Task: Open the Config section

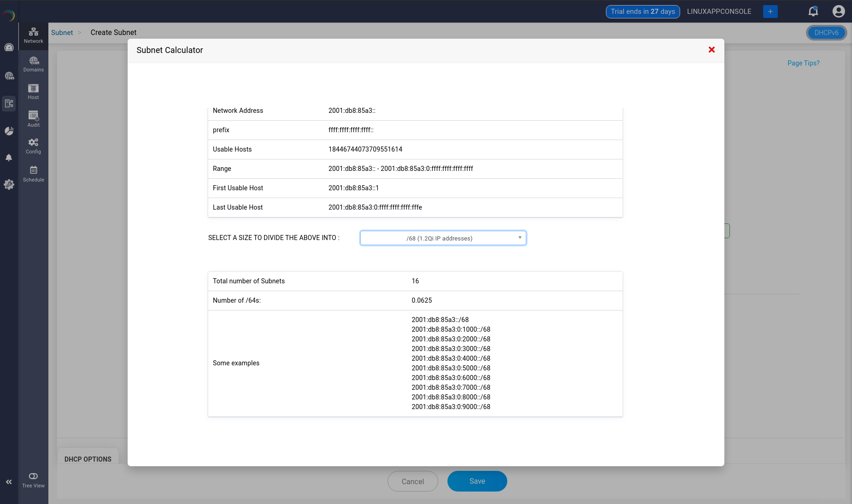Action: click(x=33, y=146)
